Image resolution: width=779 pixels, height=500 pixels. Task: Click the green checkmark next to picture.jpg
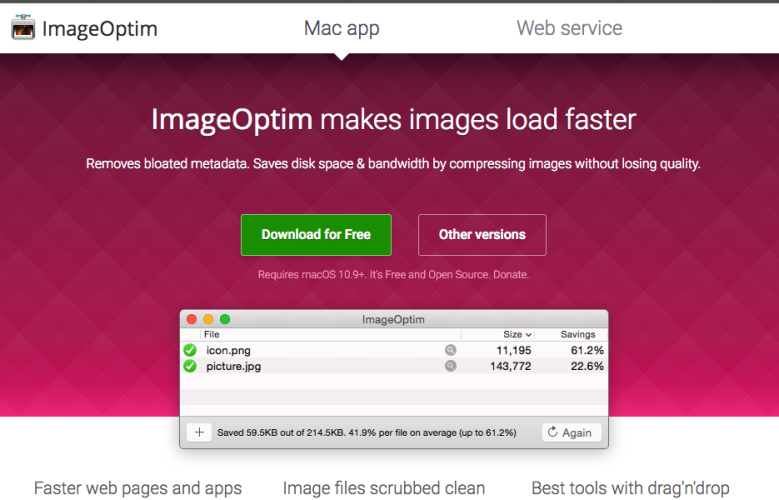190,366
